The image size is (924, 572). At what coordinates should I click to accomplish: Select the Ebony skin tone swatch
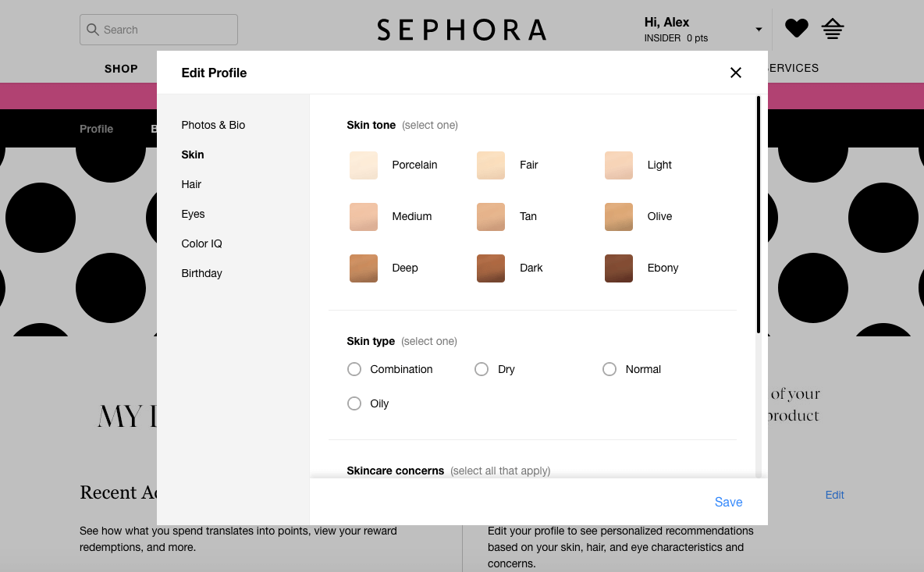pyautogui.click(x=618, y=268)
